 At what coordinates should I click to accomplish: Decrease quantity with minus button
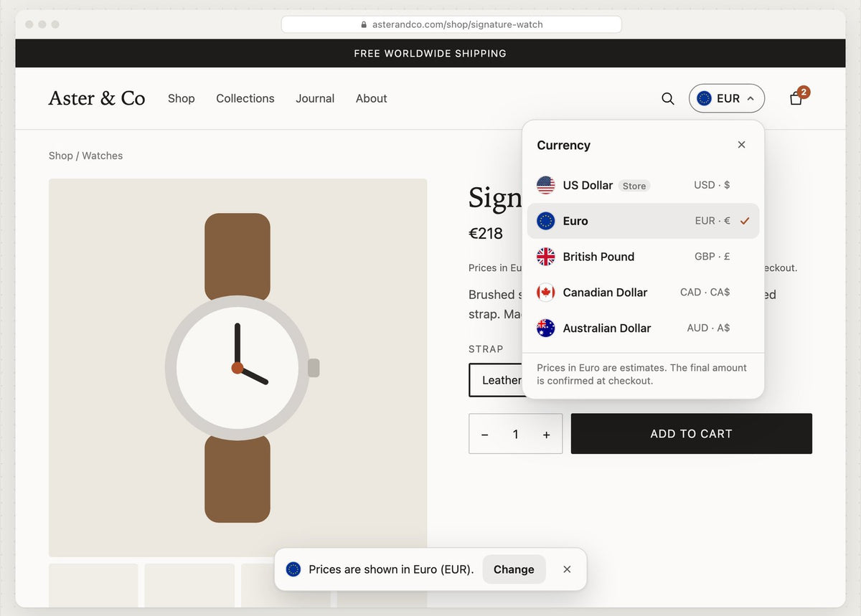pos(485,435)
